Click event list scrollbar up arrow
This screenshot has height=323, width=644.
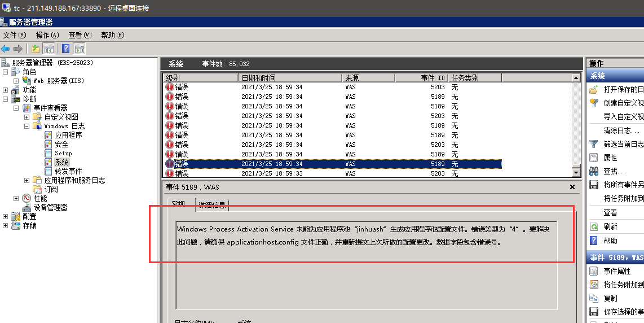click(576, 78)
